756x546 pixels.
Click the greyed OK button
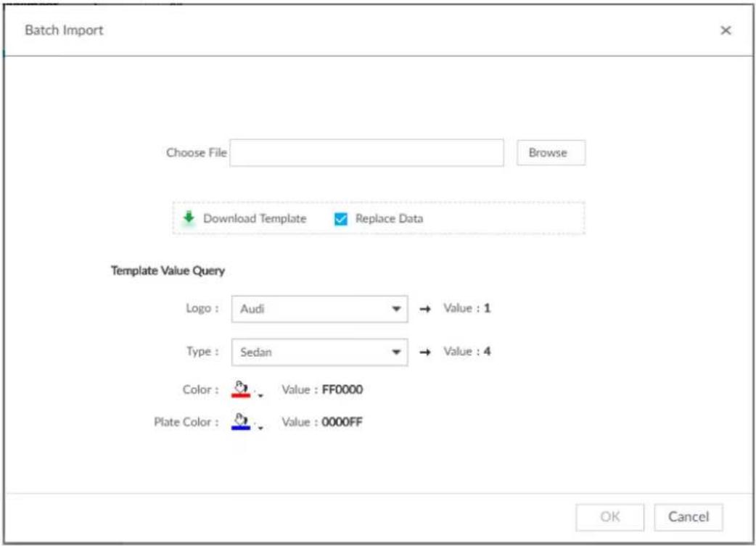610,517
